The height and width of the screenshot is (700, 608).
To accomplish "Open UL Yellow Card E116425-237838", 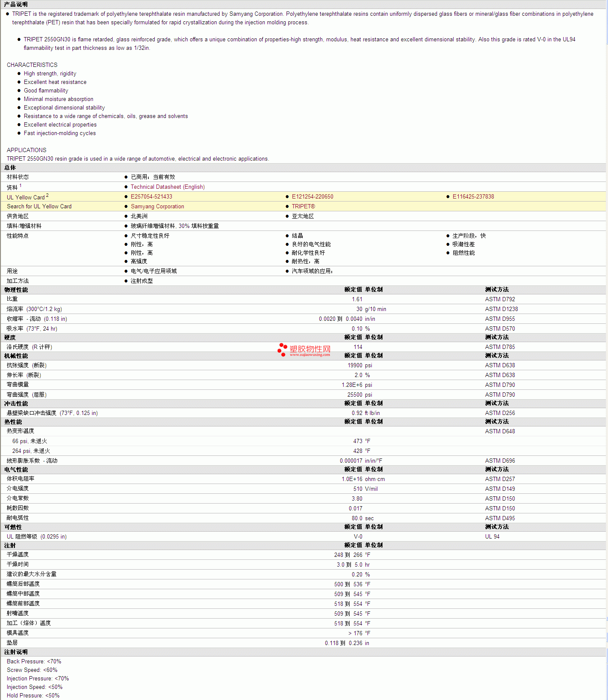I will coord(473,197).
